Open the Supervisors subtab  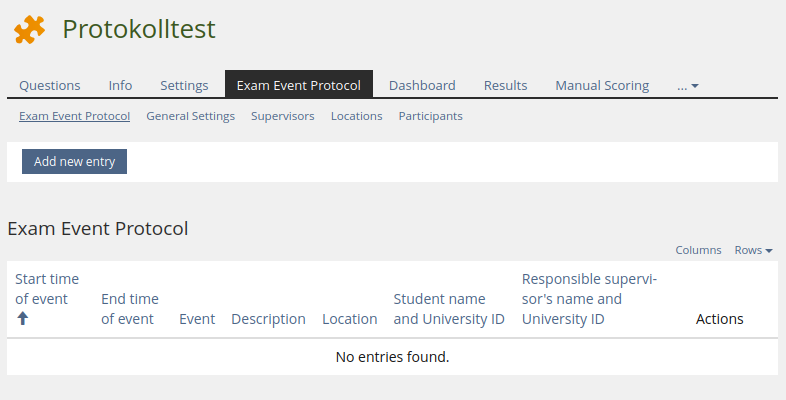coord(282,116)
